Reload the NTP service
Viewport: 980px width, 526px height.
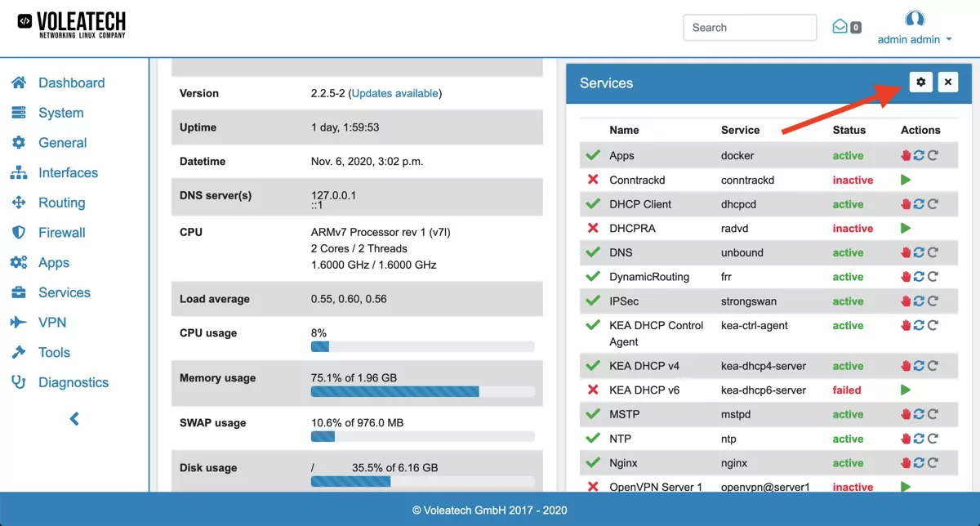(x=933, y=439)
